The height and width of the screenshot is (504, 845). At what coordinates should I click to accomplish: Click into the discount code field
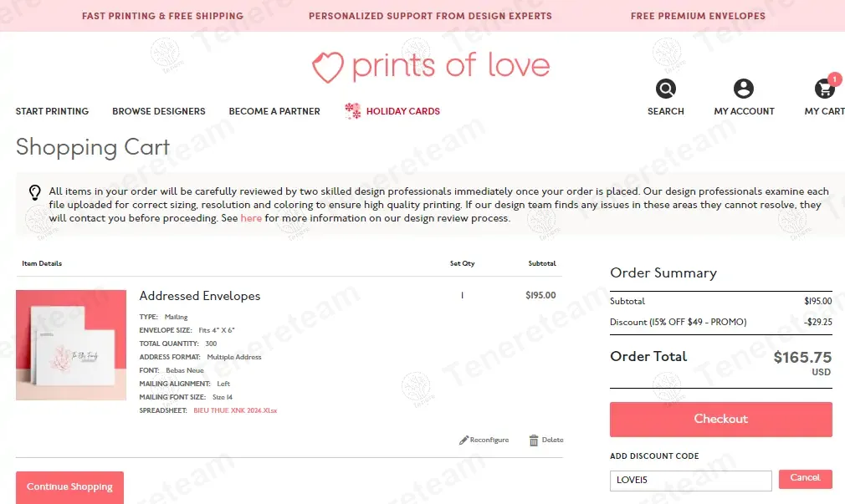[x=690, y=481]
